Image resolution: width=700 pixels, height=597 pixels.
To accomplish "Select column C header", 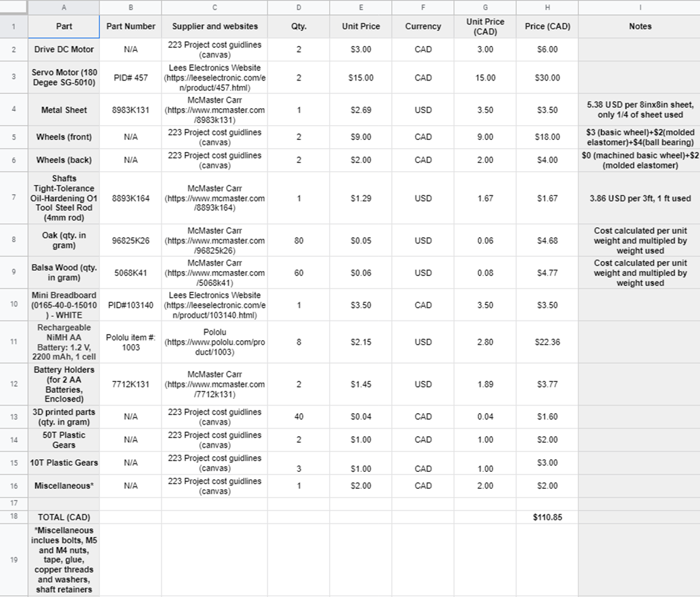I will 215,7.
